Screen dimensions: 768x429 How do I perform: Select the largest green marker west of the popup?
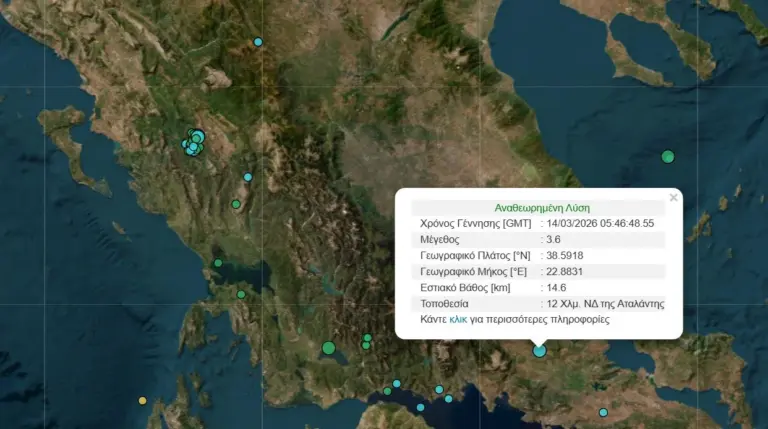click(328, 348)
